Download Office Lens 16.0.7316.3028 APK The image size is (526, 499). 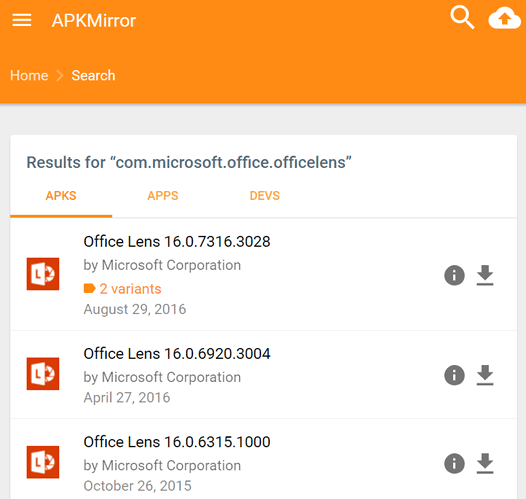[485, 275]
